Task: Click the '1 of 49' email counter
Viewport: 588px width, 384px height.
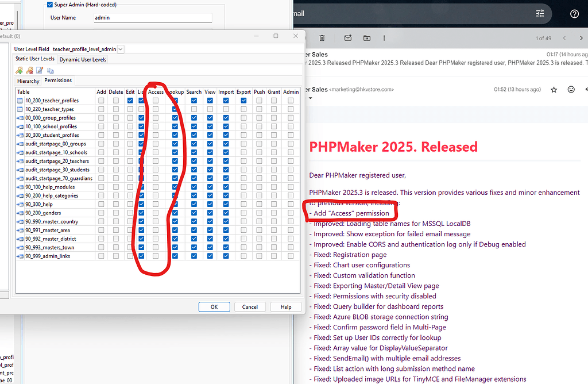Action: point(543,39)
